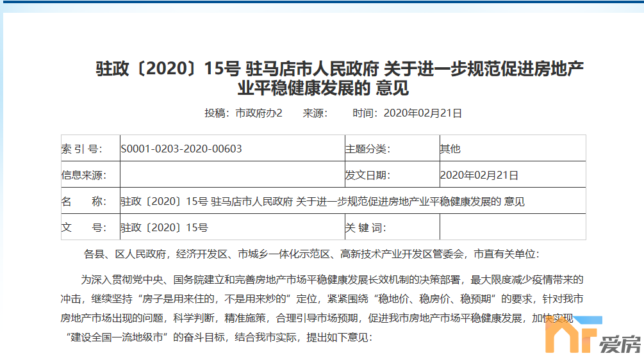Click the 文 号： label cell
The height and width of the screenshot is (358, 644).
(90, 227)
